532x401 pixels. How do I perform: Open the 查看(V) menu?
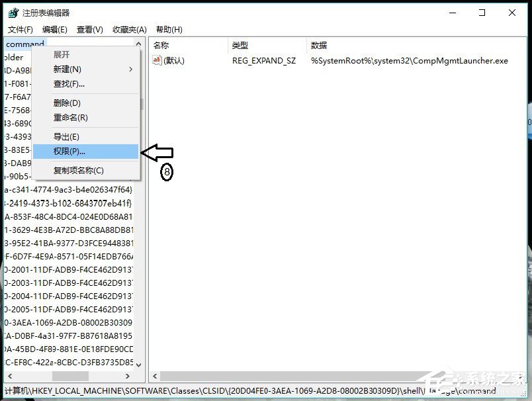[91, 29]
